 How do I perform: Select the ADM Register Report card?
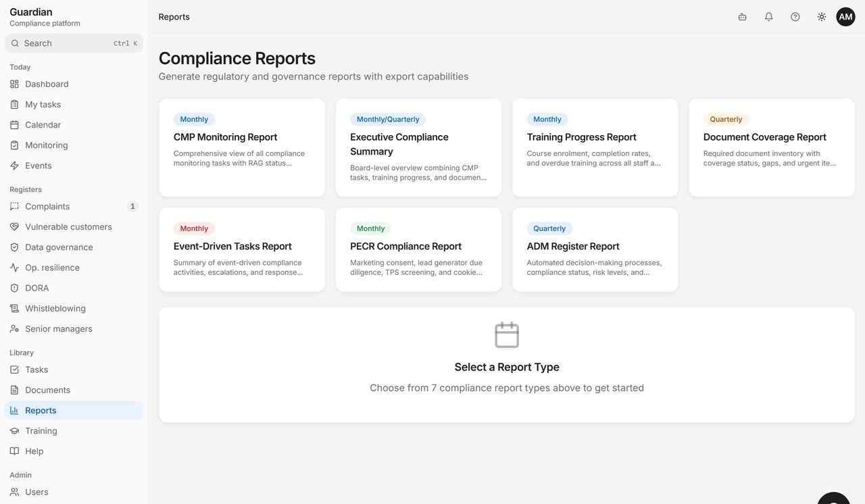[595, 249]
